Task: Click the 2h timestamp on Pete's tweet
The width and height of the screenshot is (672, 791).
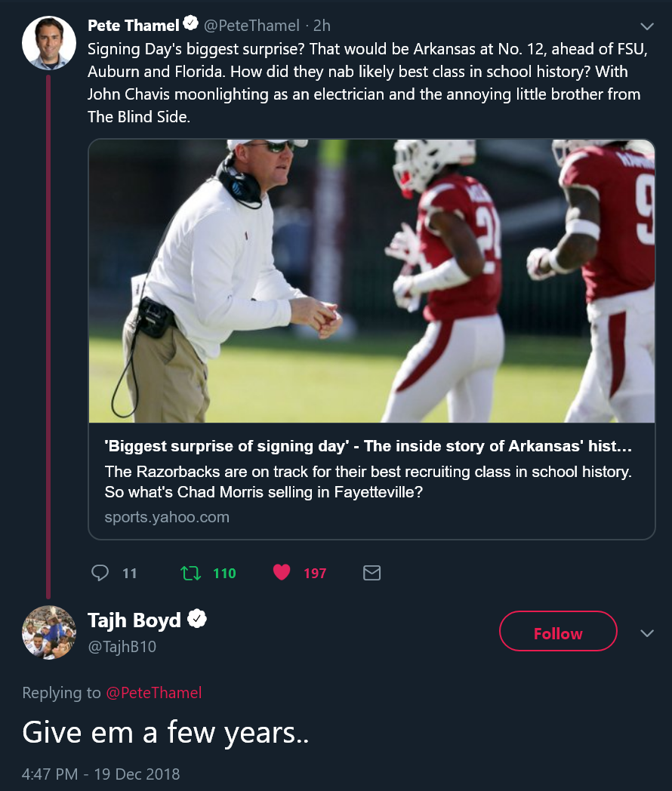Action: [x=322, y=25]
